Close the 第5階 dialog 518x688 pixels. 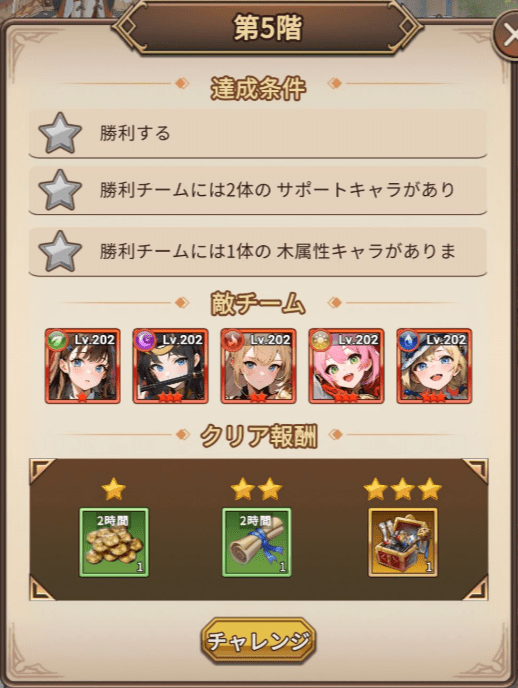tap(507, 35)
